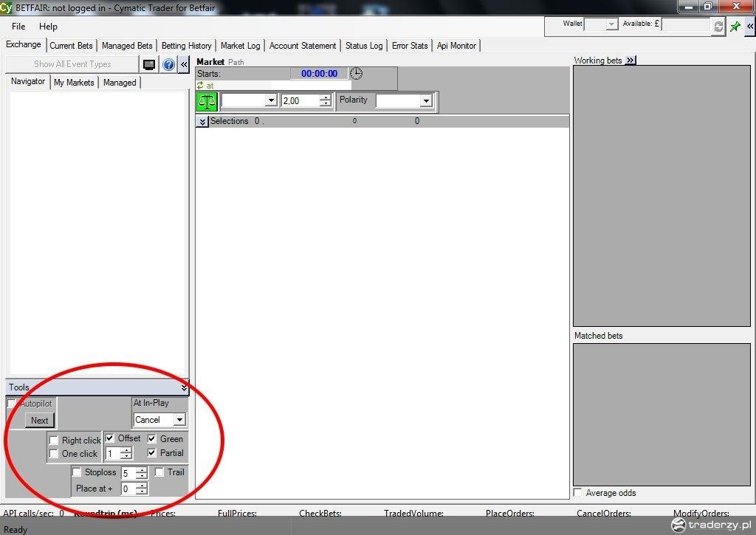Open the dropdown next to scales icon
The height and width of the screenshot is (535, 756).
(x=271, y=101)
